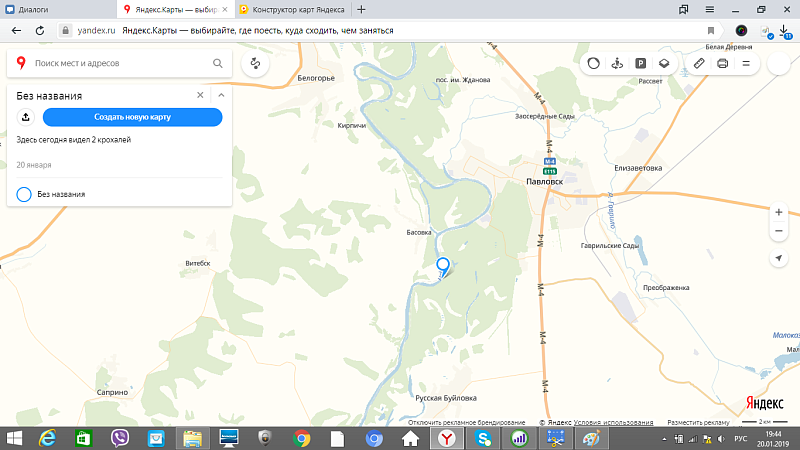Click 'Создать новую карту' button
Image resolution: width=800 pixels, height=450 pixels.
click(132, 117)
